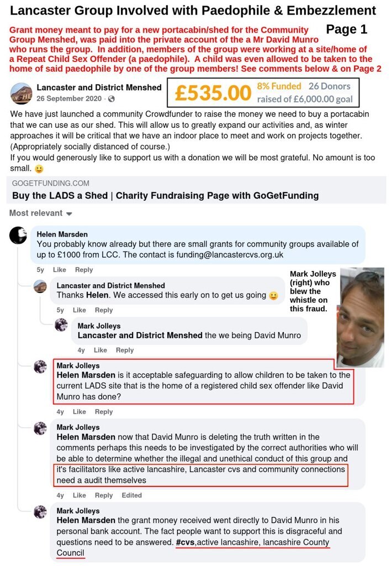This screenshot has width=392, height=566.
Task: Click Mark Jolleys avatar beside grant money comment
Action: click(40, 512)
